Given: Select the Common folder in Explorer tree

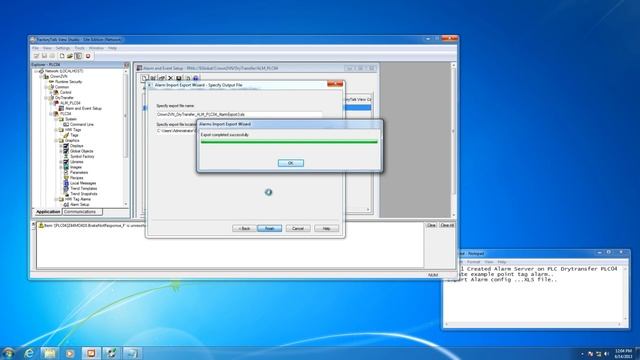Looking at the screenshot, I should [x=62, y=87].
